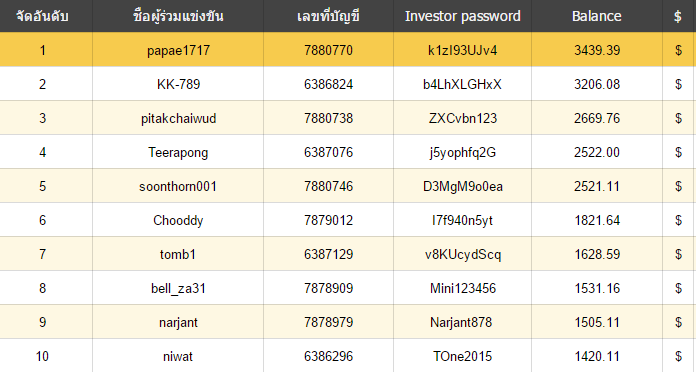Select rank number 5 cell
This screenshot has height=372, width=696.
43,186
